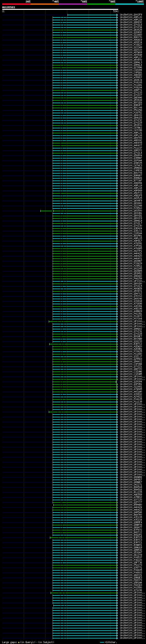Open hit UniRef100_Q8H6L8
This screenshot has width=146, height=644.
pyautogui.click(x=131, y=221)
